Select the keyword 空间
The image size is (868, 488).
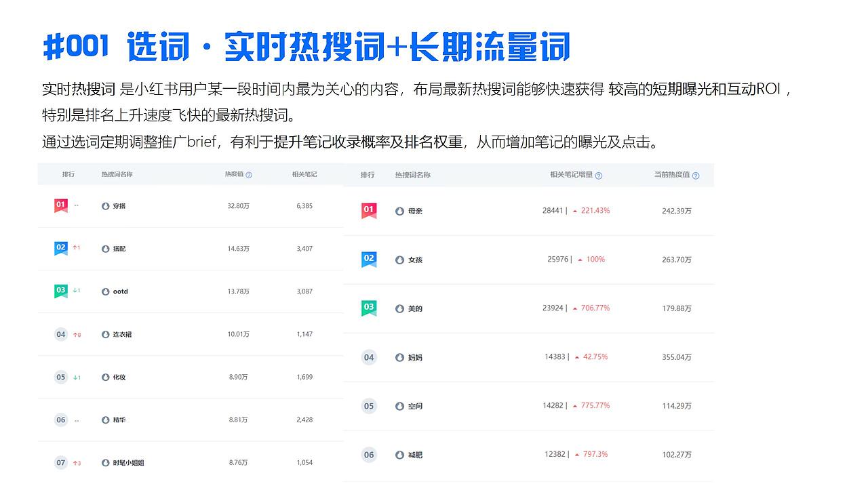(x=415, y=406)
